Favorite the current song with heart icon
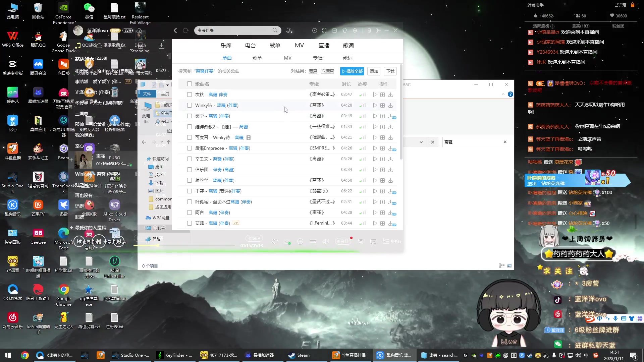The width and height of the screenshot is (644, 362). (275, 241)
